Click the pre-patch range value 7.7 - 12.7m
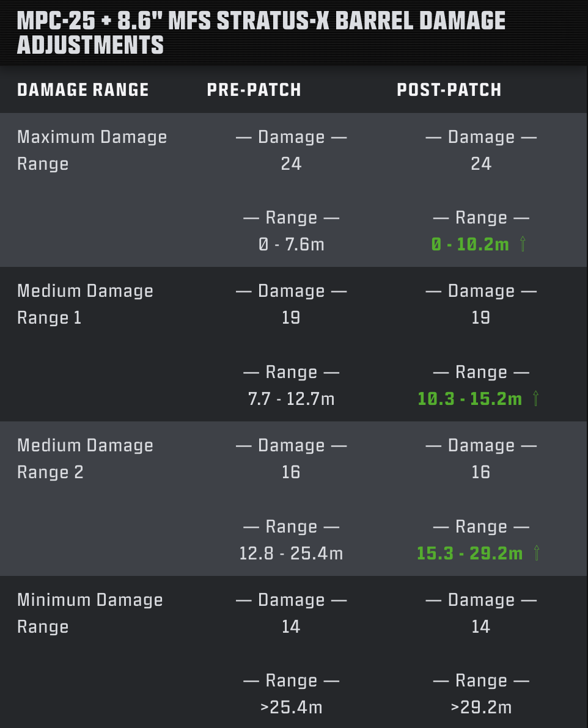The image size is (588, 728). point(291,399)
